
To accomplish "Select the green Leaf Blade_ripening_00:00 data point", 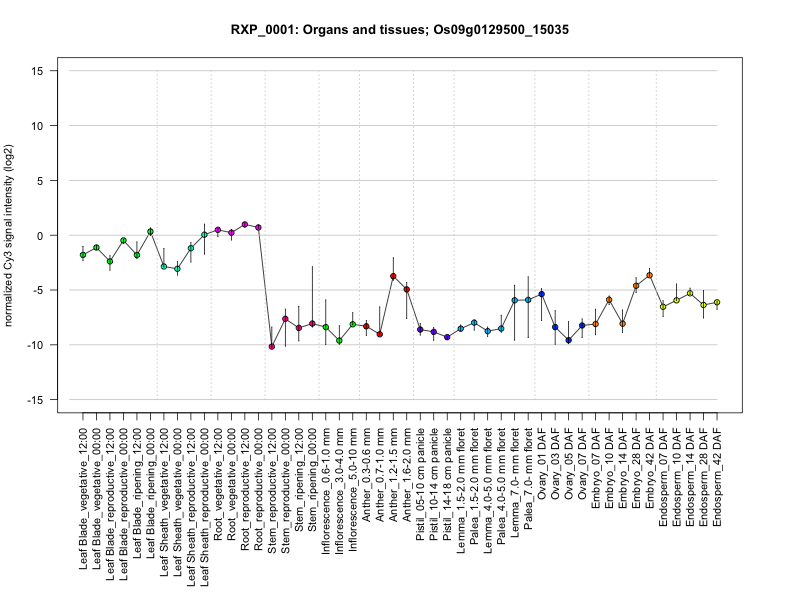I will tap(150, 232).
